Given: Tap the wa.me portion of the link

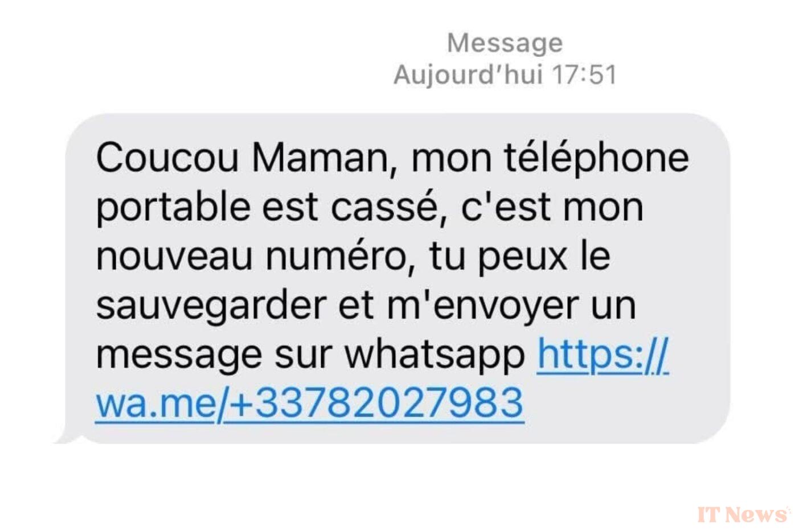Looking at the screenshot, I should click(x=156, y=403).
